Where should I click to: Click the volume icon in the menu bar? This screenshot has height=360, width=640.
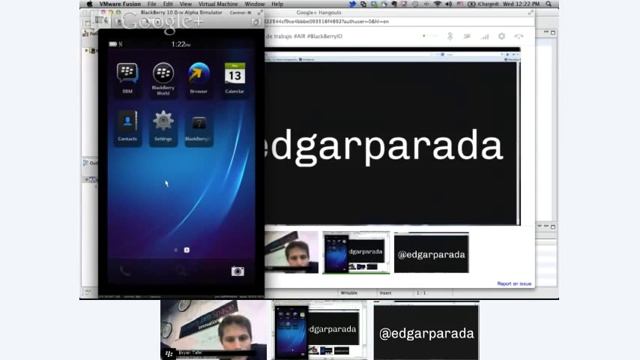pyautogui.click(x=449, y=4)
